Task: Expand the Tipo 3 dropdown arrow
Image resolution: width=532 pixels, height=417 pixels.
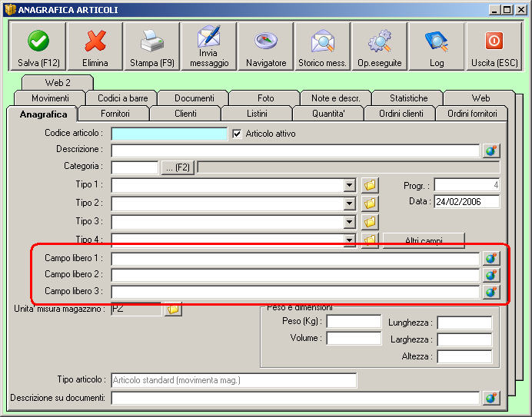Action: [x=349, y=222]
